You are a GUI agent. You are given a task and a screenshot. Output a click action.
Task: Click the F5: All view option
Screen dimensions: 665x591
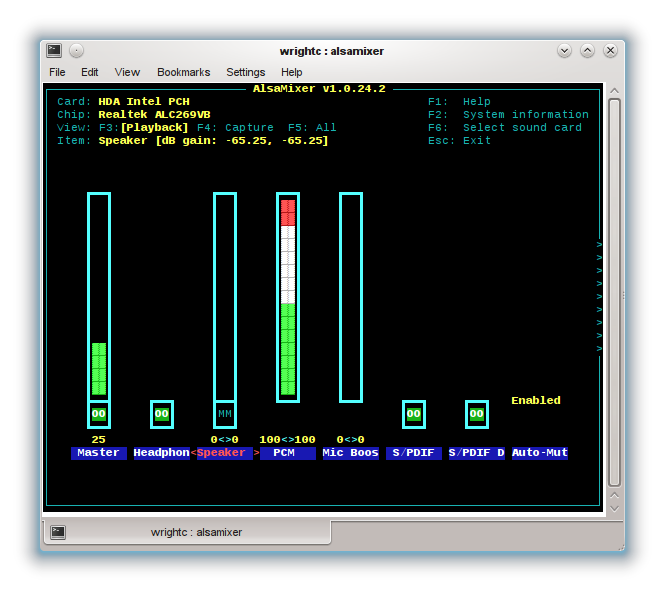pos(312,128)
